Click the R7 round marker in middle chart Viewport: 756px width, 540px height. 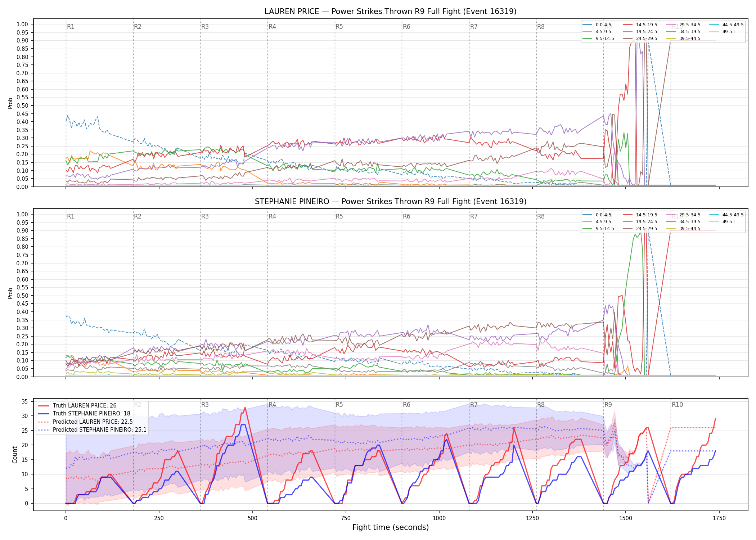474,216
